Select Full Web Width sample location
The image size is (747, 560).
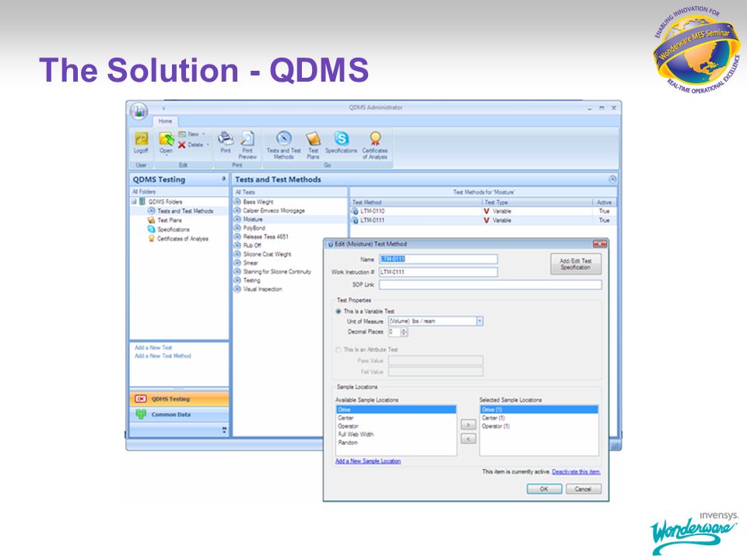pyautogui.click(x=396, y=434)
